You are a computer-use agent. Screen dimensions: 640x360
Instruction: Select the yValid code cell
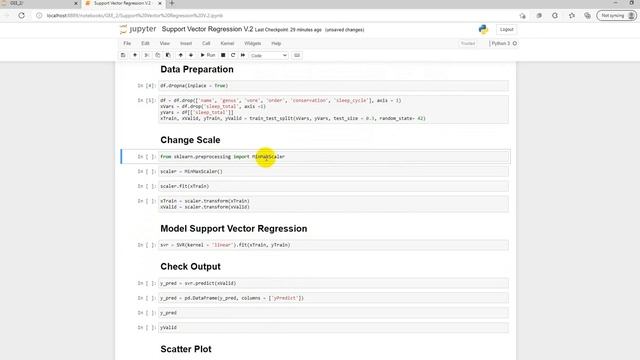coord(333,327)
